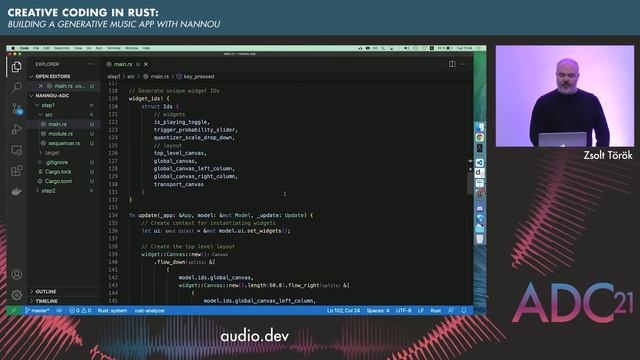Click Rust: system toolchain status item
Screen dimensions: 640x360
tap(112, 311)
